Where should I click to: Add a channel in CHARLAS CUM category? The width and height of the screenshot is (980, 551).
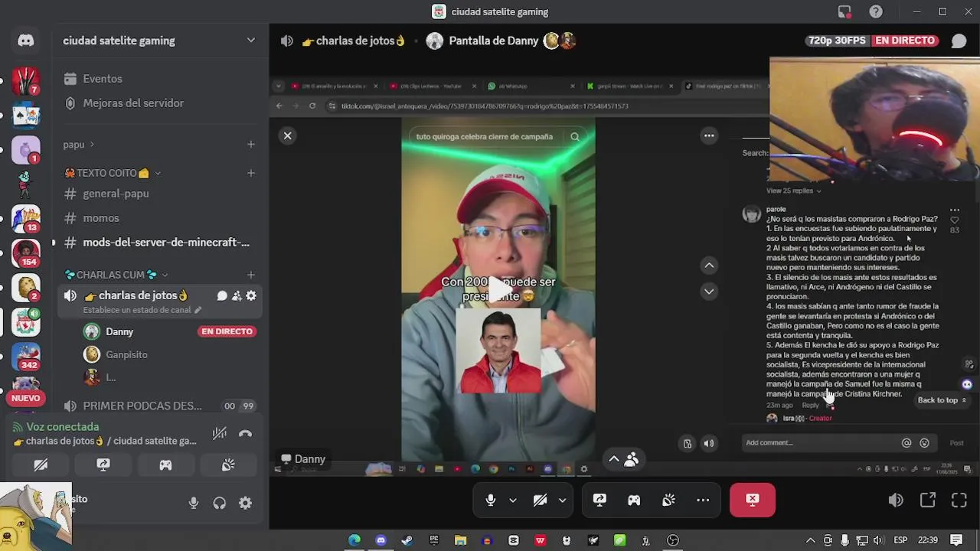pos(250,275)
